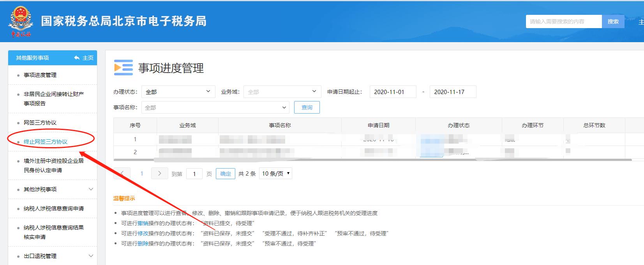Open the 办理状态 dropdown

178,92
